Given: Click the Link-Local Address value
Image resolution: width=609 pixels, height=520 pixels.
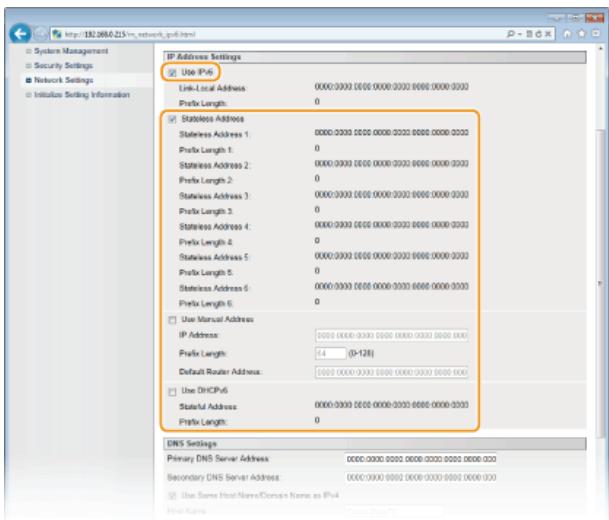Looking at the screenshot, I should (x=392, y=87).
